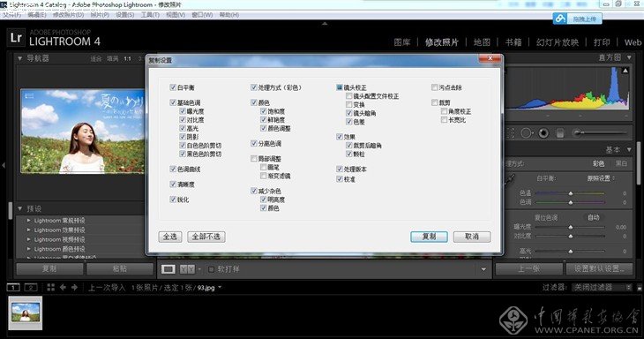Image resolution: width=644 pixels, height=339 pixels.
Task: Uncheck the 白平衡 checkbox
Action: pos(173,87)
